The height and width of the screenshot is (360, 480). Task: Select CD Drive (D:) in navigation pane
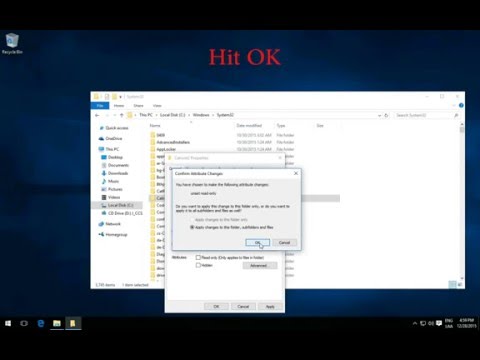[x=125, y=213]
